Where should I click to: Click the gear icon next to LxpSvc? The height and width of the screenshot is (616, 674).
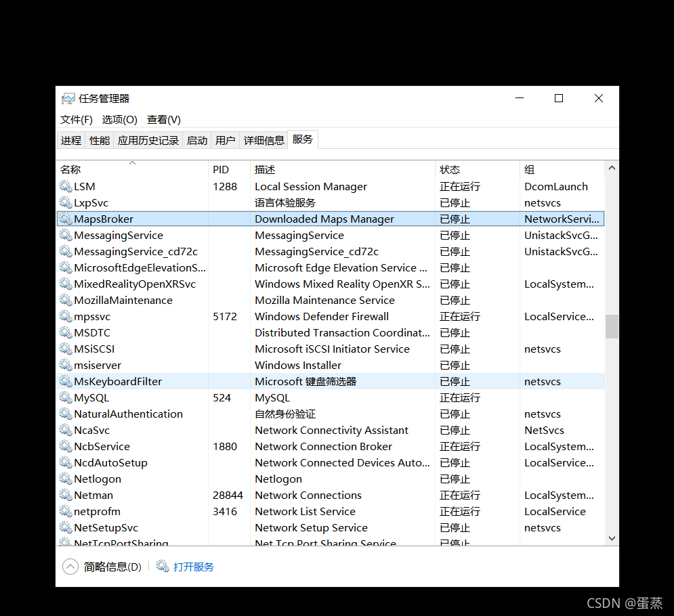(66, 202)
